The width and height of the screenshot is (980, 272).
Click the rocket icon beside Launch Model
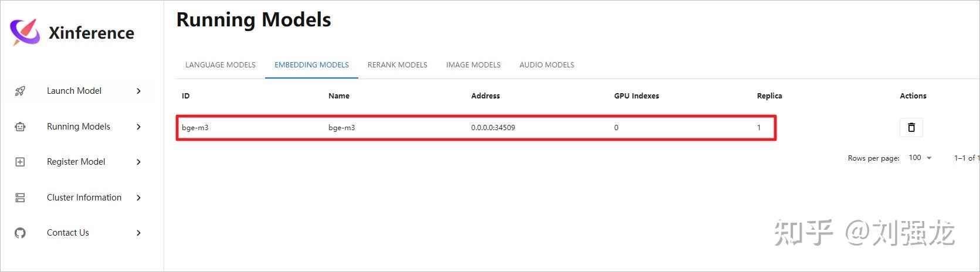(20, 91)
